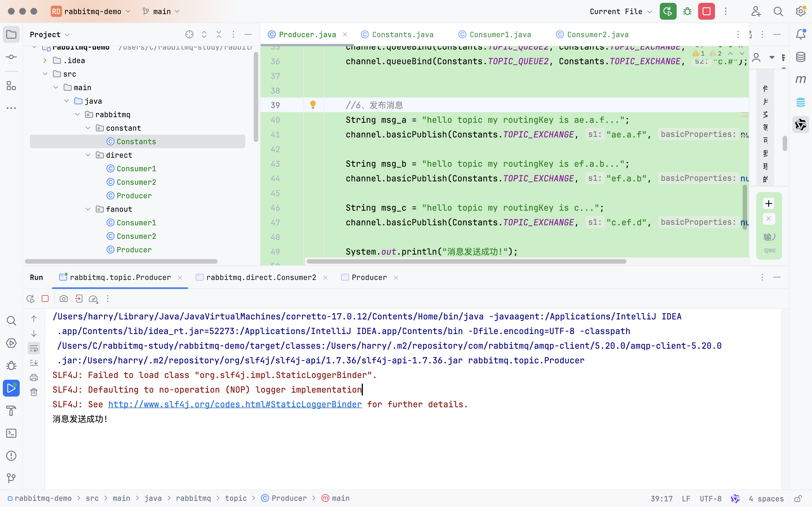
Task: Stop the running process in Run panel
Action: click(x=45, y=299)
